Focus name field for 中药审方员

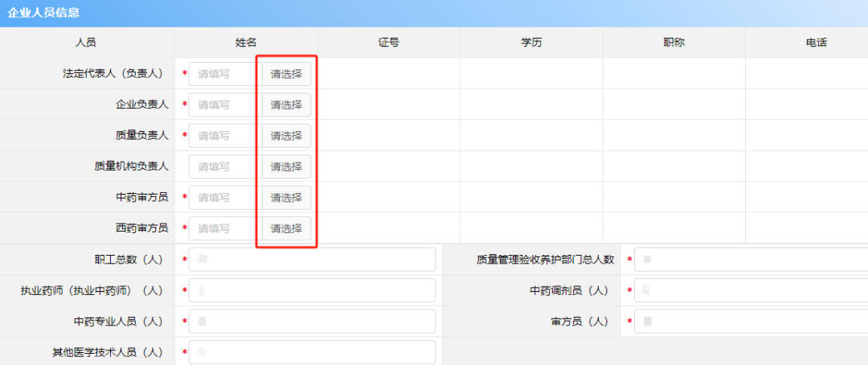pyautogui.click(x=225, y=198)
